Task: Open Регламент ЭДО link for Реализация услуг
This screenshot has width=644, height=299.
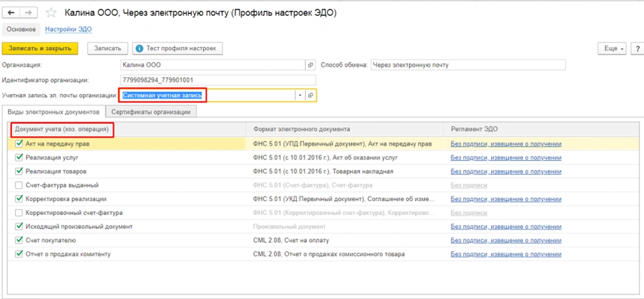Action: click(506, 158)
